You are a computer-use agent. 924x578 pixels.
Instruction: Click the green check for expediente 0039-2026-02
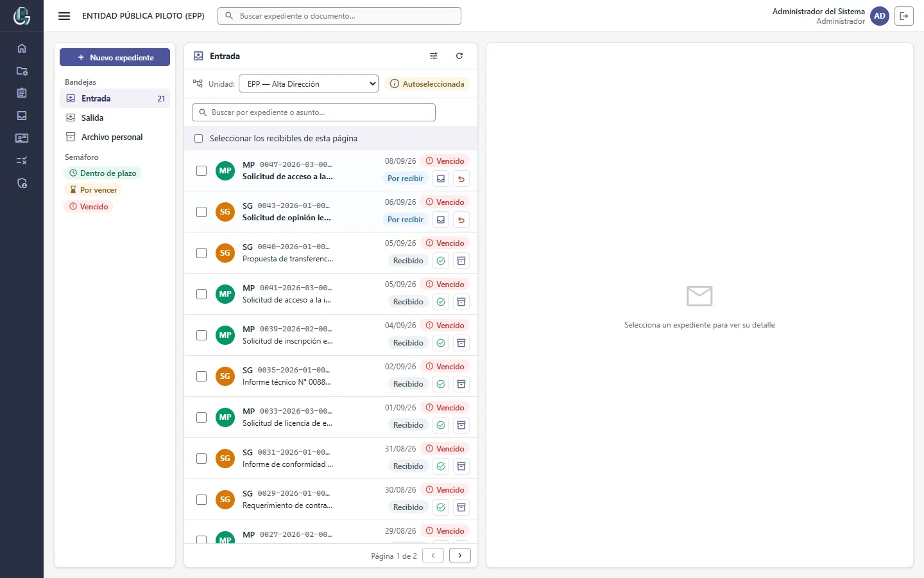click(x=441, y=343)
